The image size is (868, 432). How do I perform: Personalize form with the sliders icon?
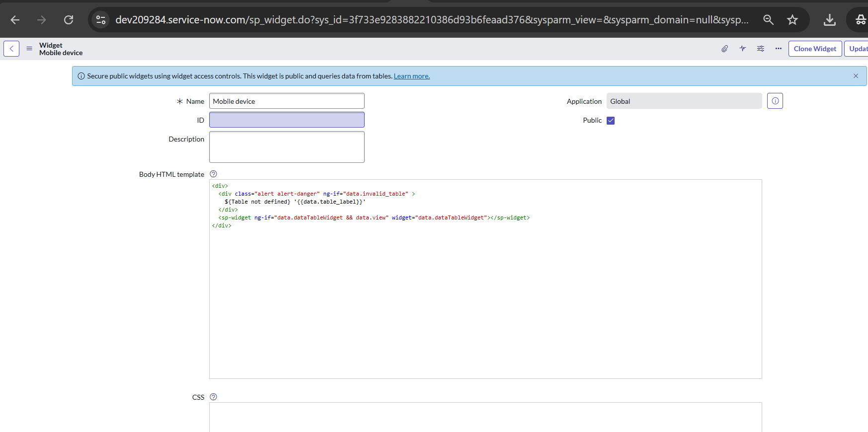761,49
